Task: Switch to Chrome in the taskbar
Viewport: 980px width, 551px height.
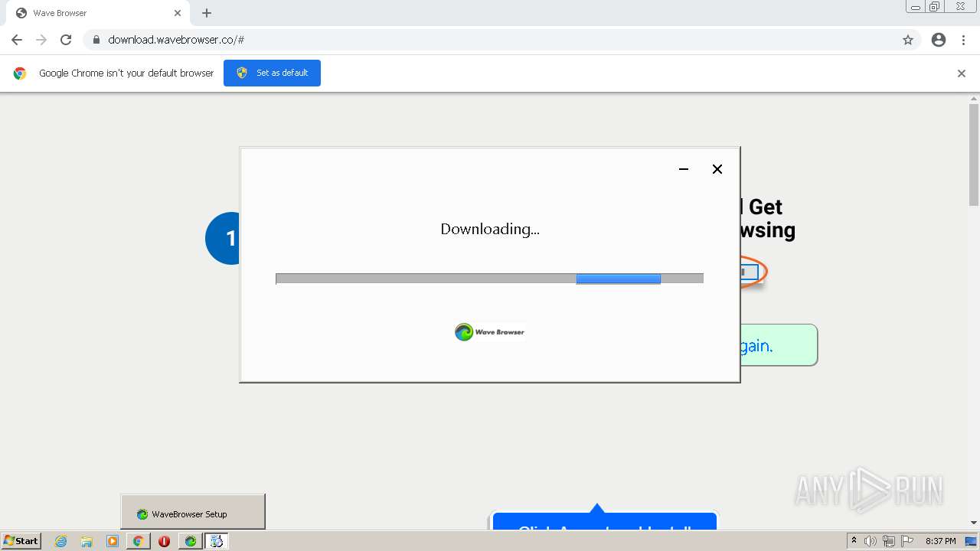Action: coord(139,541)
